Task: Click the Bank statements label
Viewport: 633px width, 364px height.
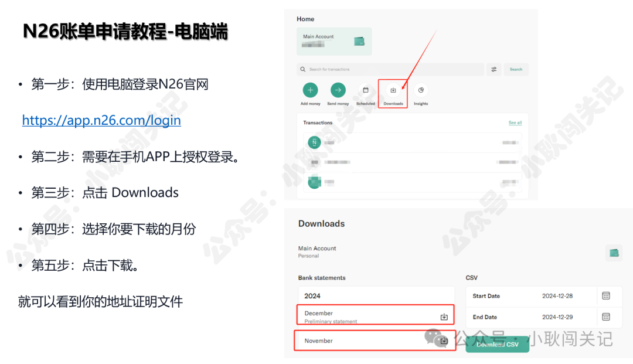Action: click(322, 278)
